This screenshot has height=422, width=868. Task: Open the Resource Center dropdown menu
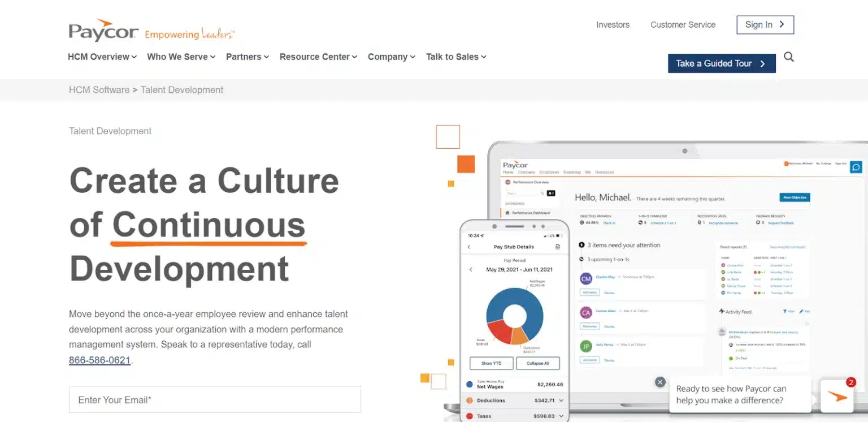(x=319, y=57)
